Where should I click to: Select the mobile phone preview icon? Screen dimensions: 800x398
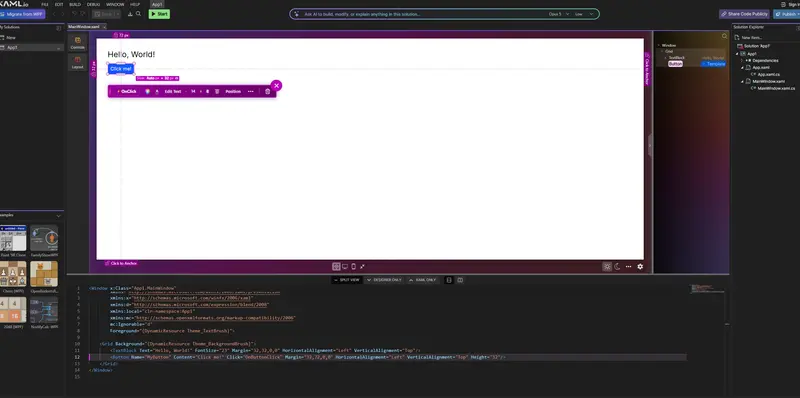pos(354,266)
